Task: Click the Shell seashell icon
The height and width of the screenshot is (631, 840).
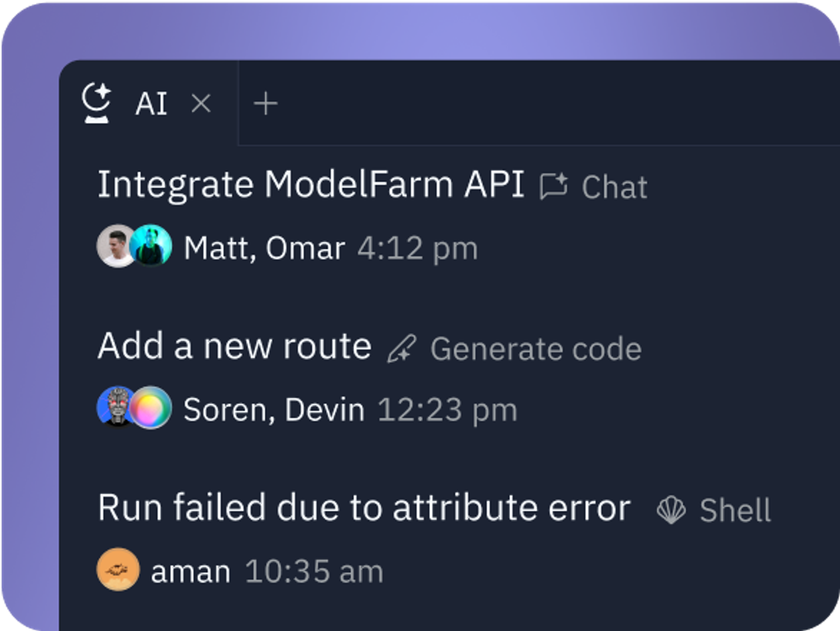Action: pyautogui.click(x=671, y=510)
